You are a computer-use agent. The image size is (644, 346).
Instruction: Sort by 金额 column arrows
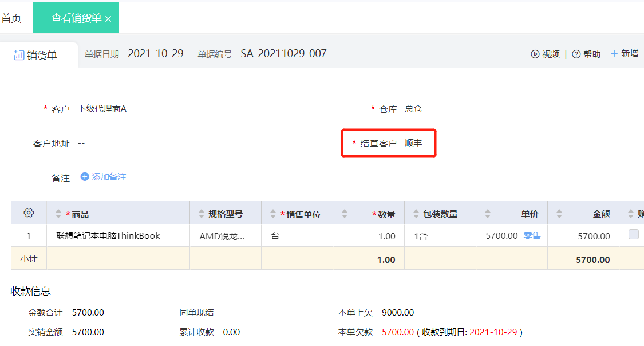pos(559,214)
